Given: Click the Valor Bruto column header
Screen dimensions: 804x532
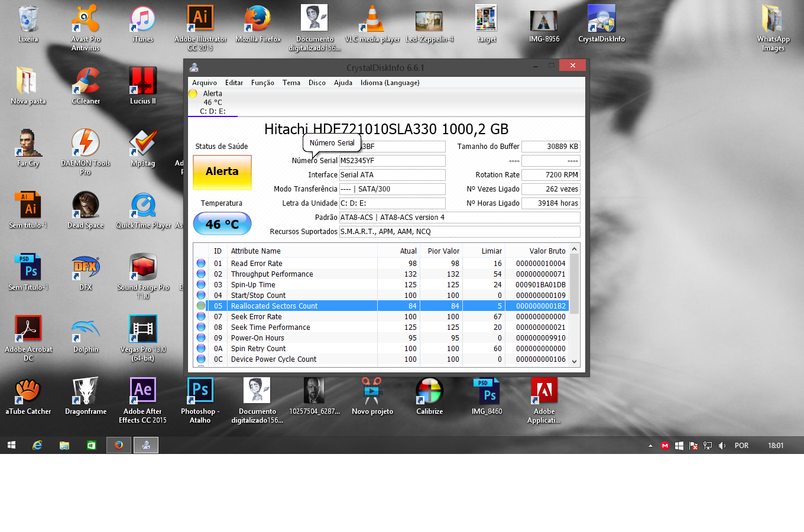Looking at the screenshot, I should click(537, 251).
